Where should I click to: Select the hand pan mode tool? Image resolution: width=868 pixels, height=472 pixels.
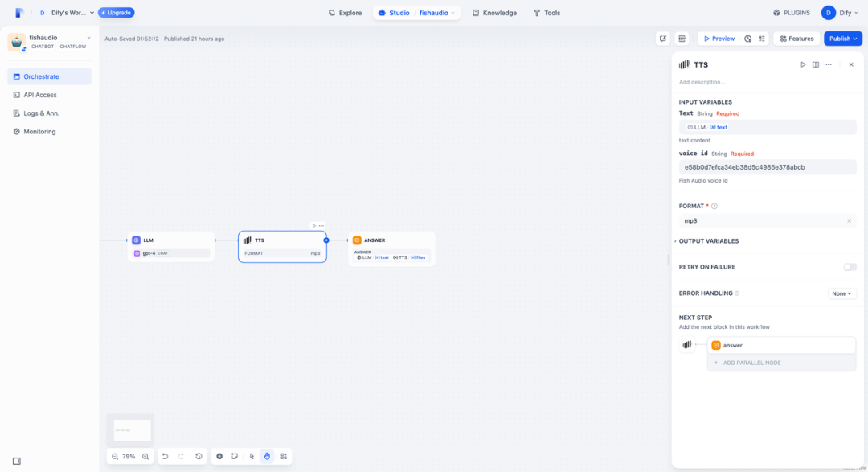[267, 456]
